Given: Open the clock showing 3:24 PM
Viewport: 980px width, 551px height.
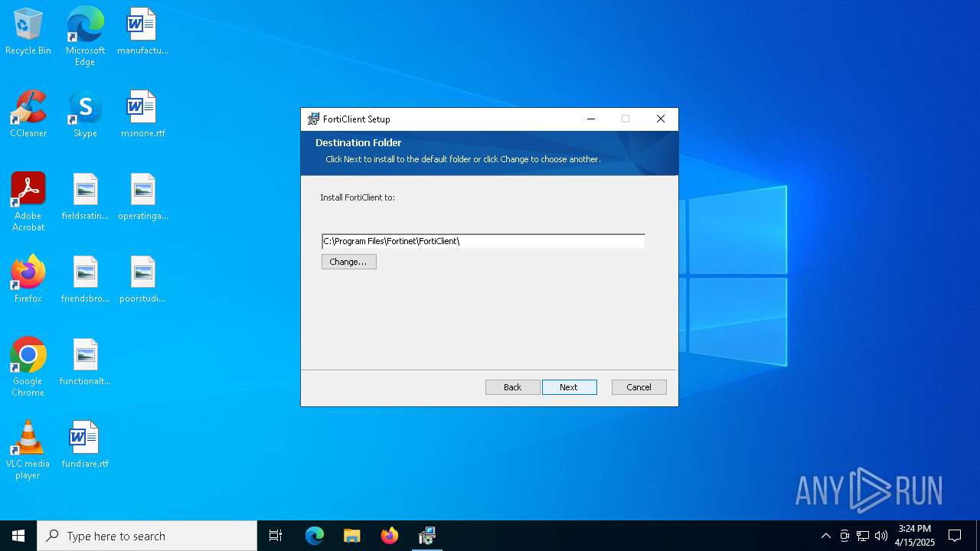Looking at the screenshot, I should (x=915, y=536).
